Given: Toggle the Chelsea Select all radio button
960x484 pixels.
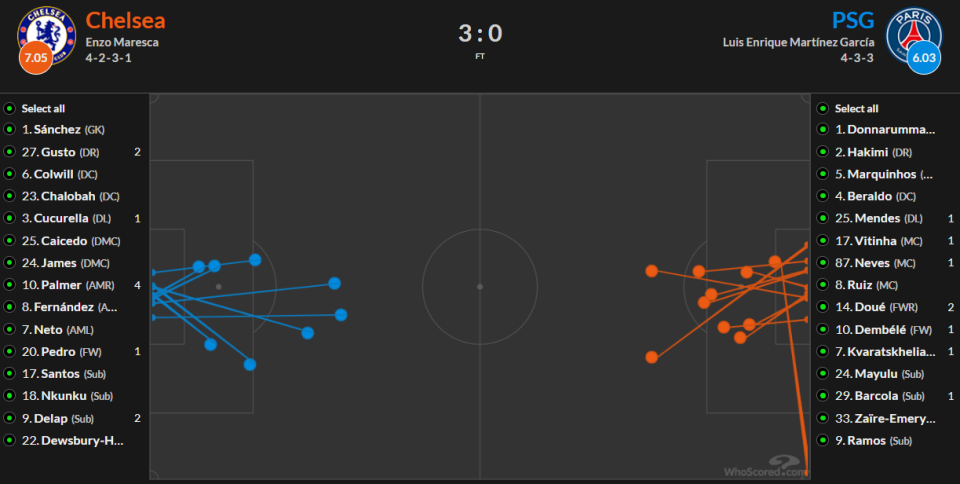Looking at the screenshot, I should [9, 108].
